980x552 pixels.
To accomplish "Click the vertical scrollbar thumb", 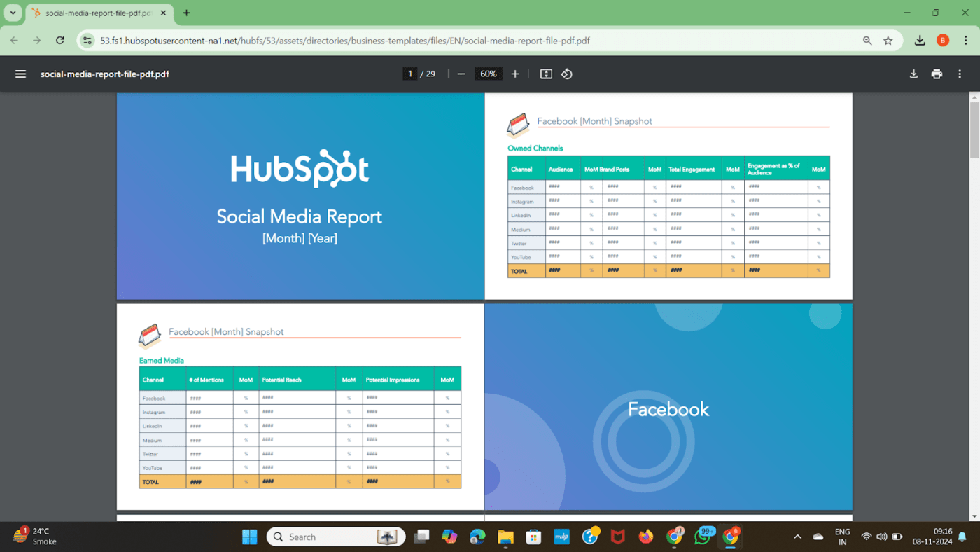I will tap(974, 130).
